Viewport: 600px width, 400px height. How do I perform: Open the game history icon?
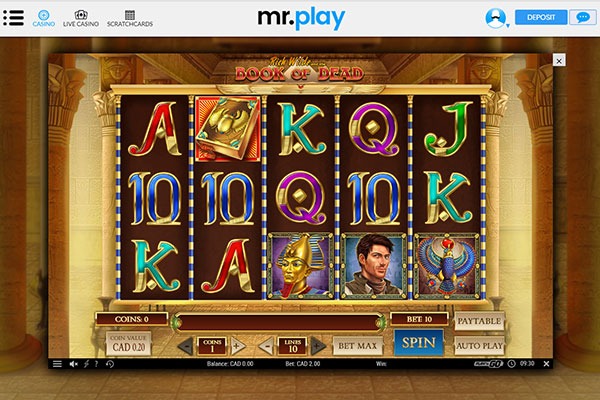pos(110,364)
